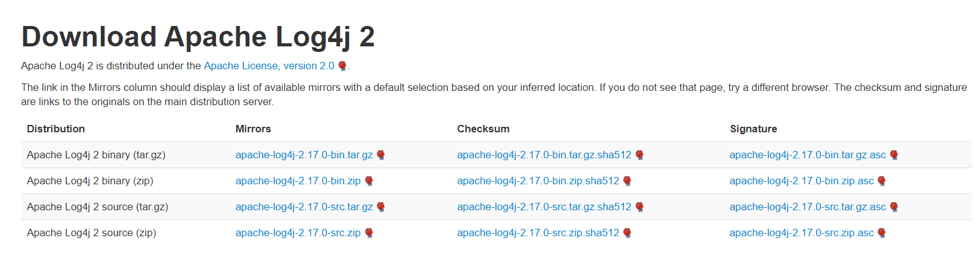
Task: Click external icon after src.zip.sha512 checksum
Action: tap(627, 233)
